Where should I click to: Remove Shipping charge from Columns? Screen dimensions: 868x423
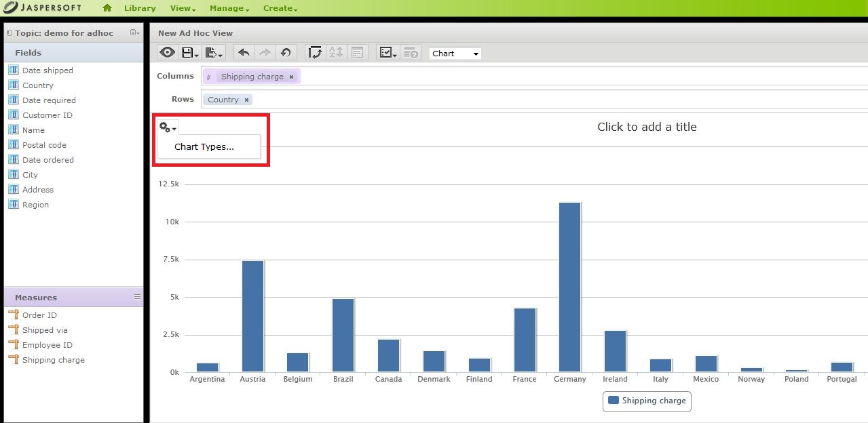[x=292, y=77]
